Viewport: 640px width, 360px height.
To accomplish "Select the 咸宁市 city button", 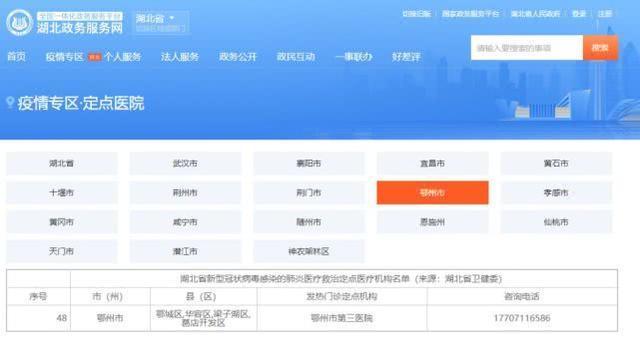I will pos(185,222).
